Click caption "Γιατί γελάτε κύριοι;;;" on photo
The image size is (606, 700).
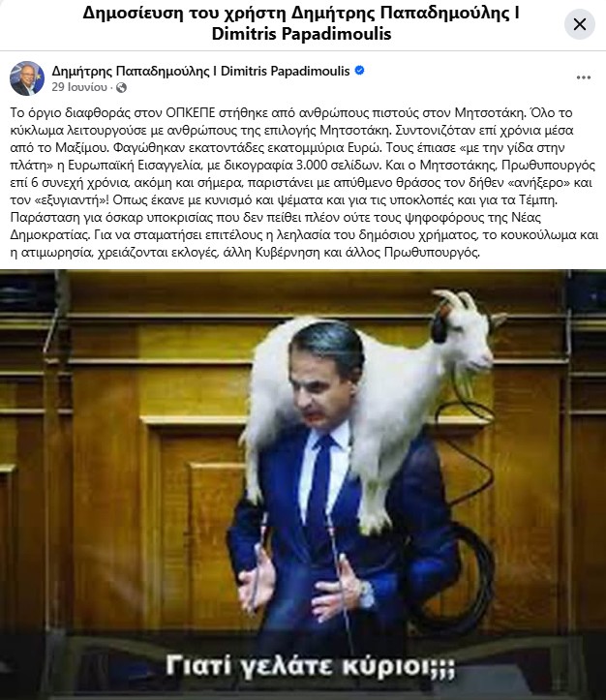click(310, 666)
